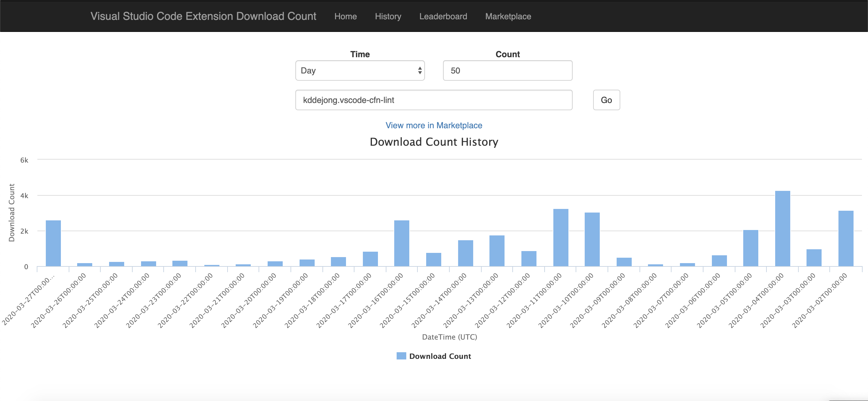The width and height of the screenshot is (868, 401).
Task: Open the Leaderboard page
Action: coord(443,17)
